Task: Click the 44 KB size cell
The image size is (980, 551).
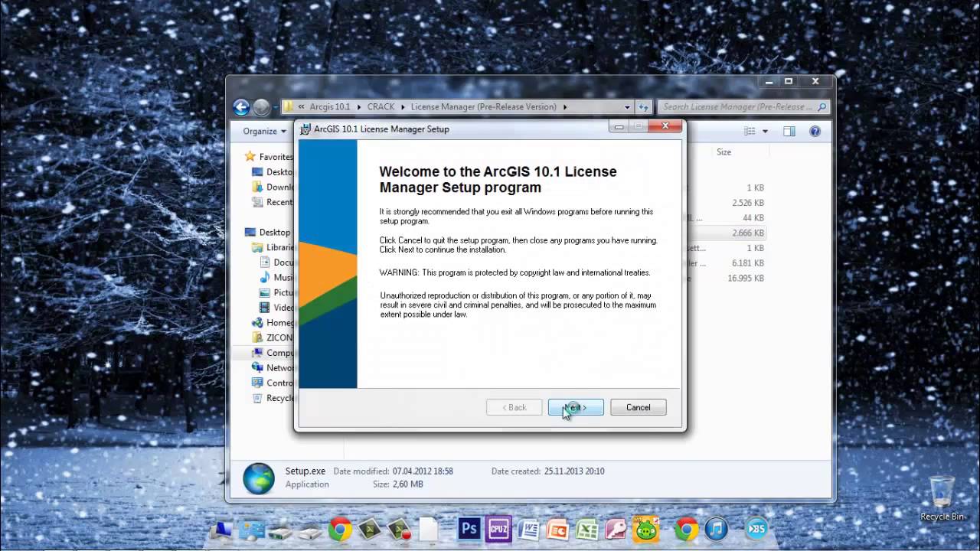Action: [753, 218]
